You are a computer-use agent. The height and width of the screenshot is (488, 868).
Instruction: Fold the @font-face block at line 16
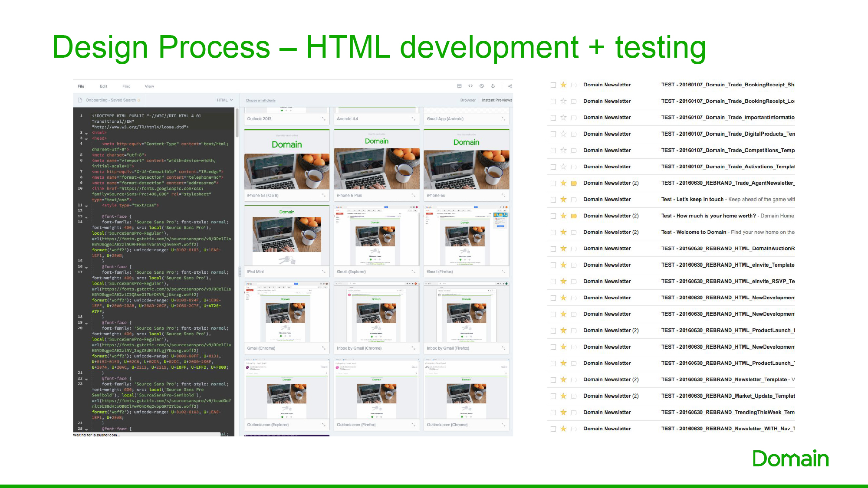(86, 267)
